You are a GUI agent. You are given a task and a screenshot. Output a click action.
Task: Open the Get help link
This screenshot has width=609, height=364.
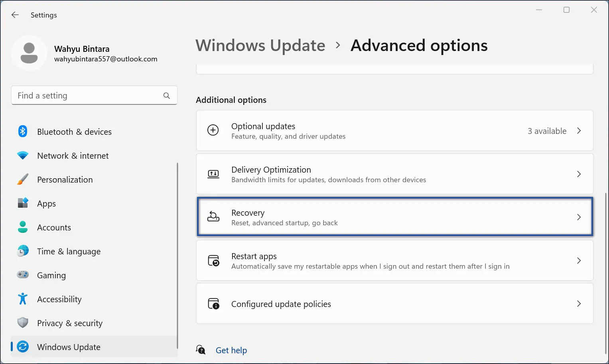(x=231, y=350)
